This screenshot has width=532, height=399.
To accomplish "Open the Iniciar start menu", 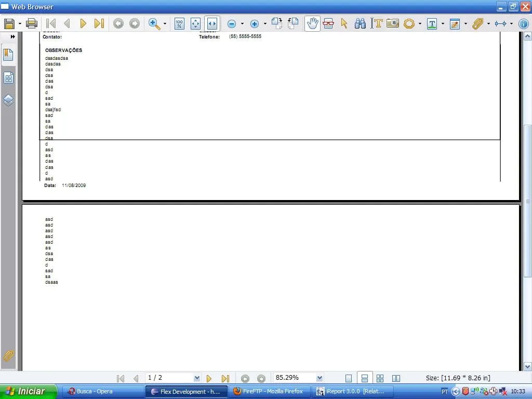I will [29, 392].
